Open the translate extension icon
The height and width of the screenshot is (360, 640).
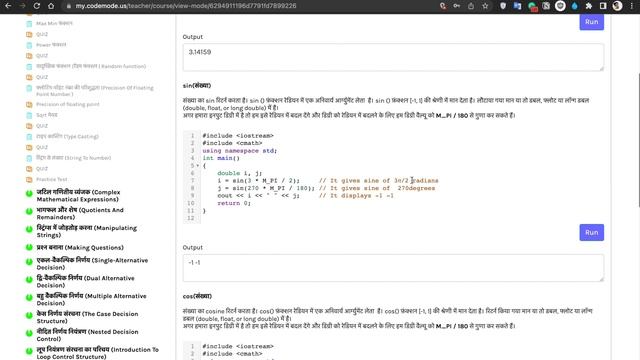point(517,6)
